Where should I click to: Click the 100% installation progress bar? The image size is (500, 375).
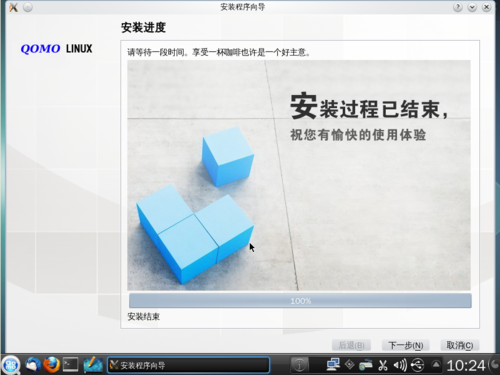click(300, 301)
